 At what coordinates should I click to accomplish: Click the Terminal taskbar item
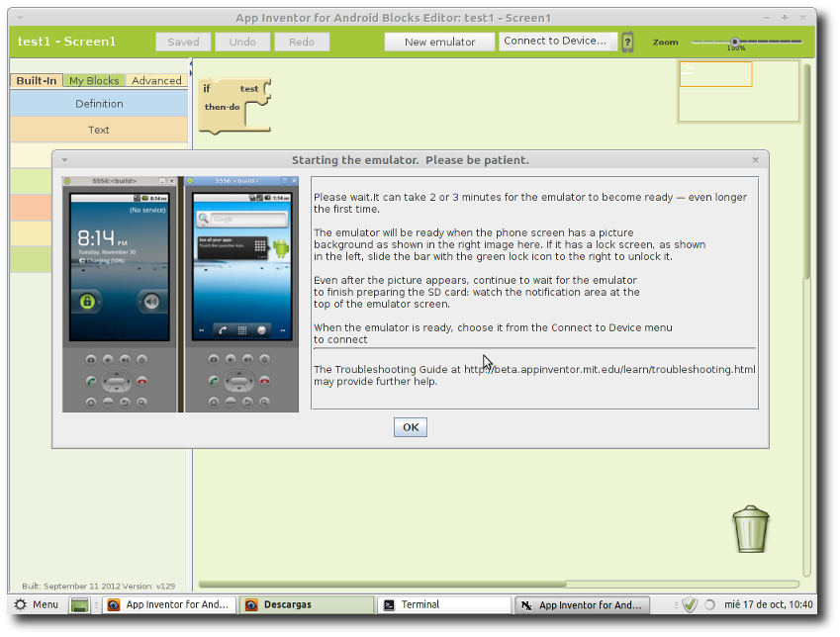point(444,605)
